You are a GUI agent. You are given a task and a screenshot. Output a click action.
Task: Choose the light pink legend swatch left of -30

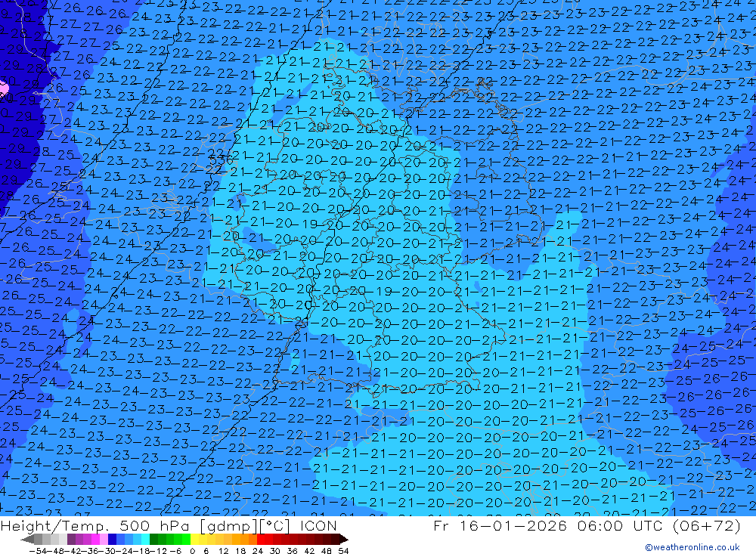click(x=104, y=540)
